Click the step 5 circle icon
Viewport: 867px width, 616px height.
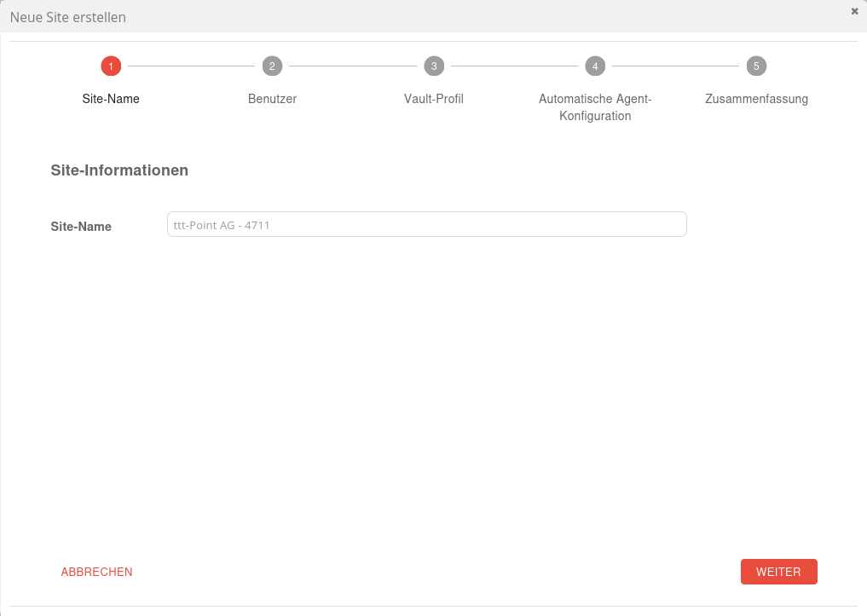click(756, 66)
